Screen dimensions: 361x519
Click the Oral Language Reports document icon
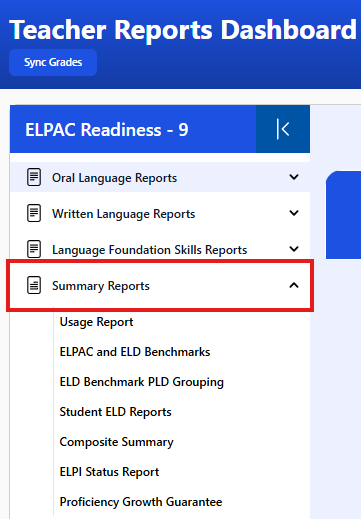(34, 177)
